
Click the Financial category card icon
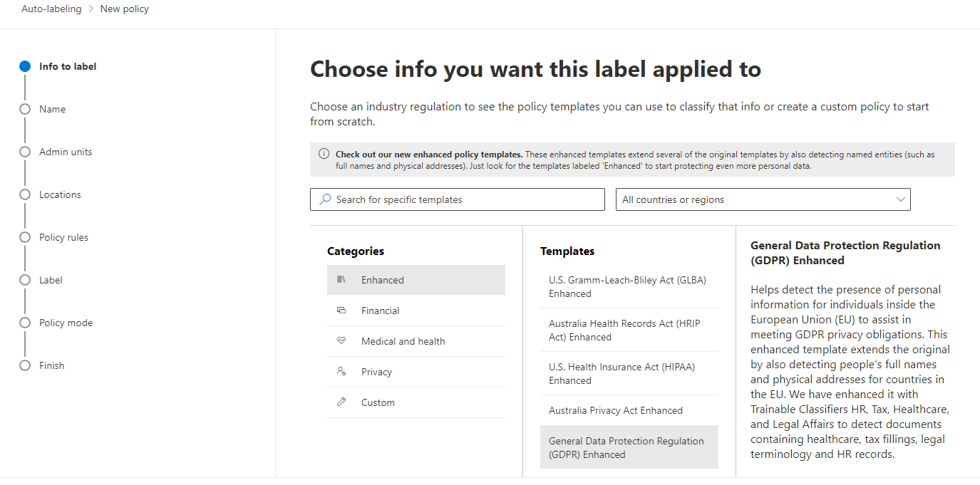coord(341,311)
